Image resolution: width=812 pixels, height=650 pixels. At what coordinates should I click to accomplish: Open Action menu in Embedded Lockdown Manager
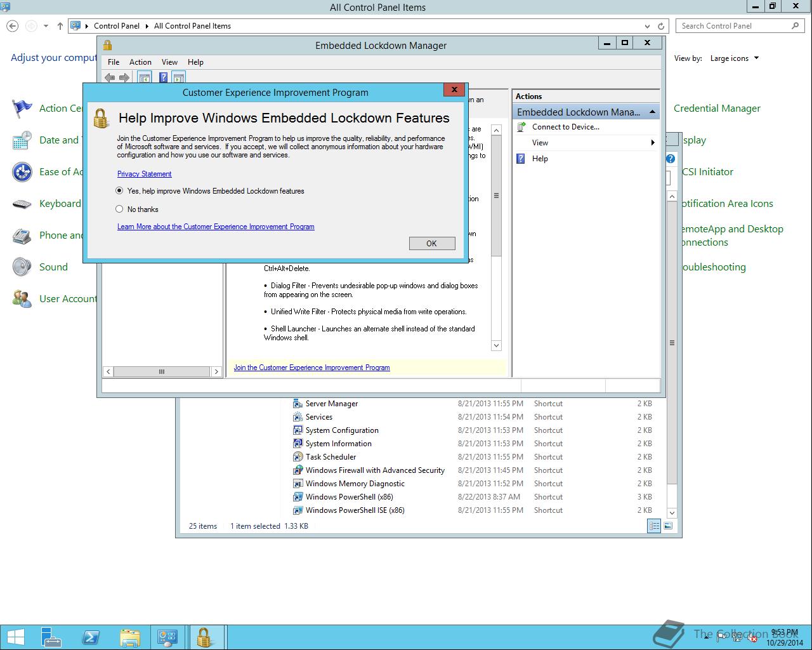point(140,62)
